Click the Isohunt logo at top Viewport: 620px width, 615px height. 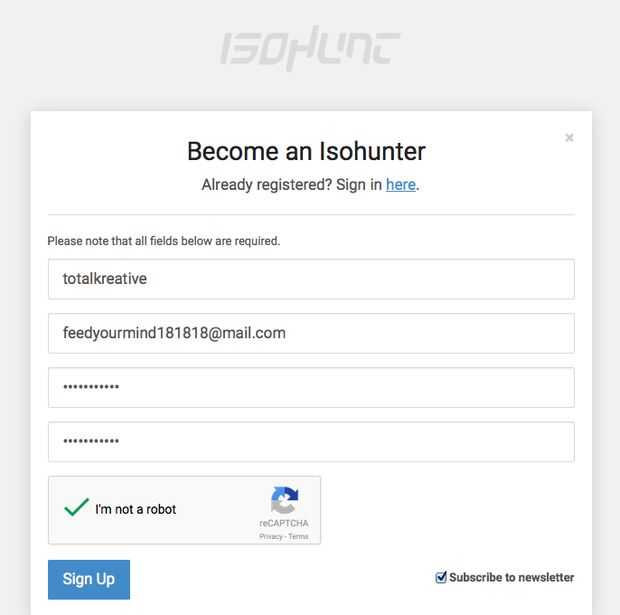310,49
